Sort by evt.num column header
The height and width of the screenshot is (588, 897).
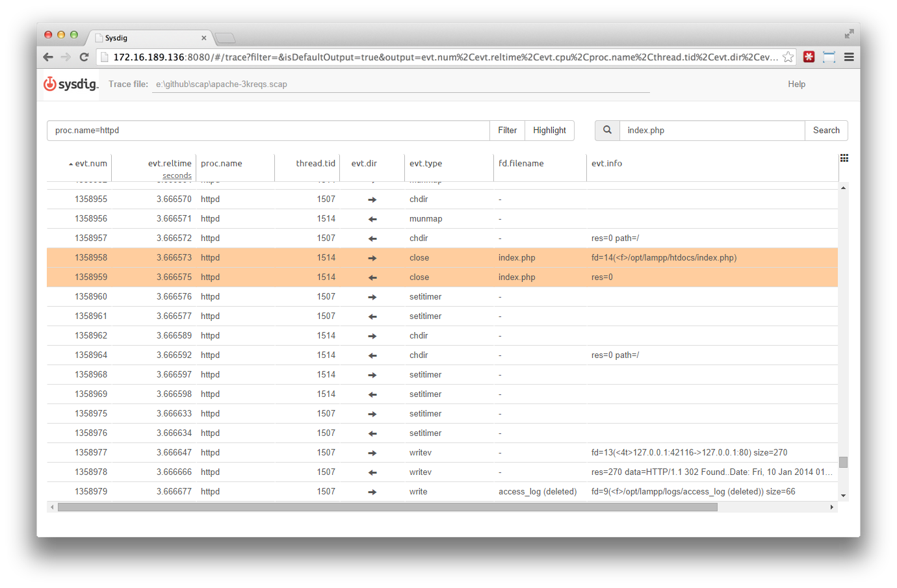pos(91,163)
